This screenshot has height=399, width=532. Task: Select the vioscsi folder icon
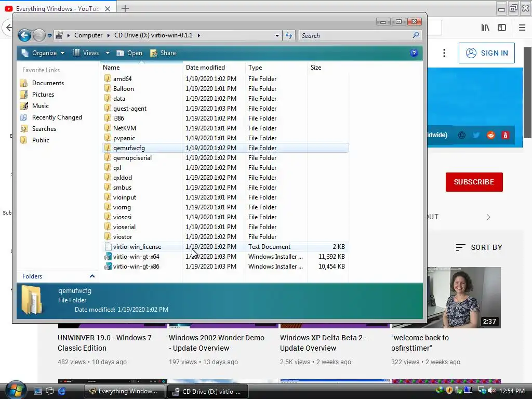[x=108, y=217]
